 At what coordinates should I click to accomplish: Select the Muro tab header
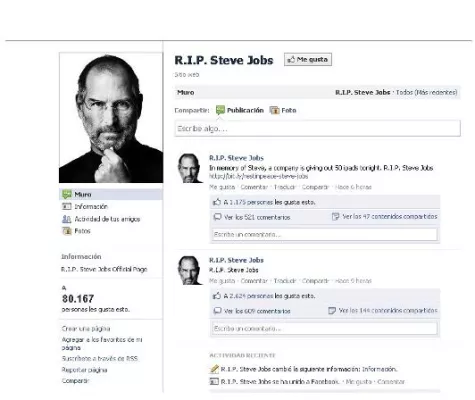click(x=186, y=92)
